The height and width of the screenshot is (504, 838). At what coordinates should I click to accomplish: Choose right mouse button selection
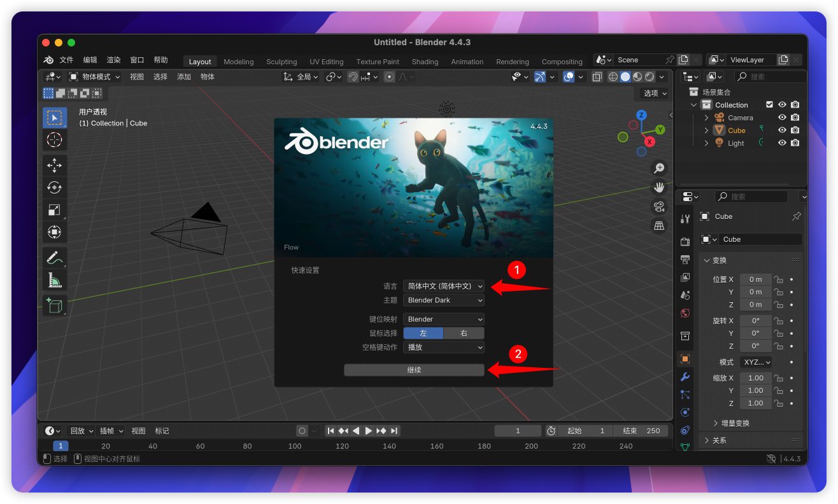[x=464, y=333]
